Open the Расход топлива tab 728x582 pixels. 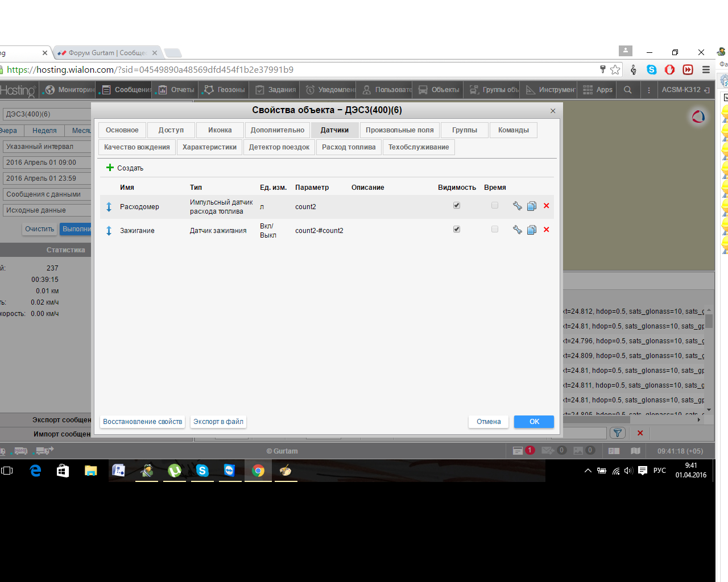click(349, 147)
